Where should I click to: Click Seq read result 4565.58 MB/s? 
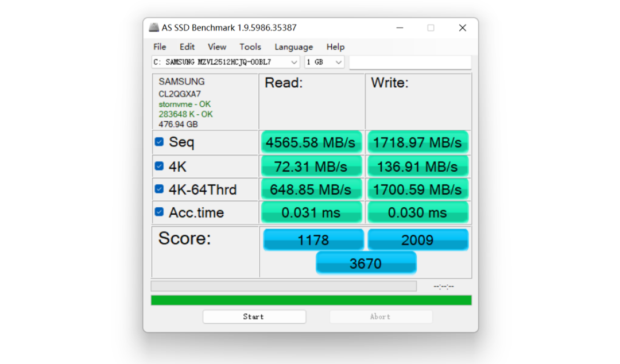311,142
